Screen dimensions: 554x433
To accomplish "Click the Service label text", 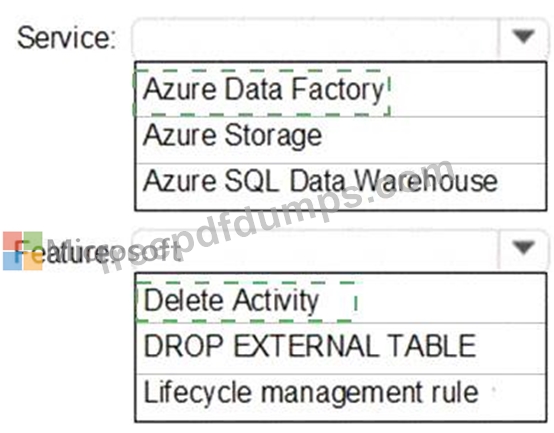I will click(66, 37).
